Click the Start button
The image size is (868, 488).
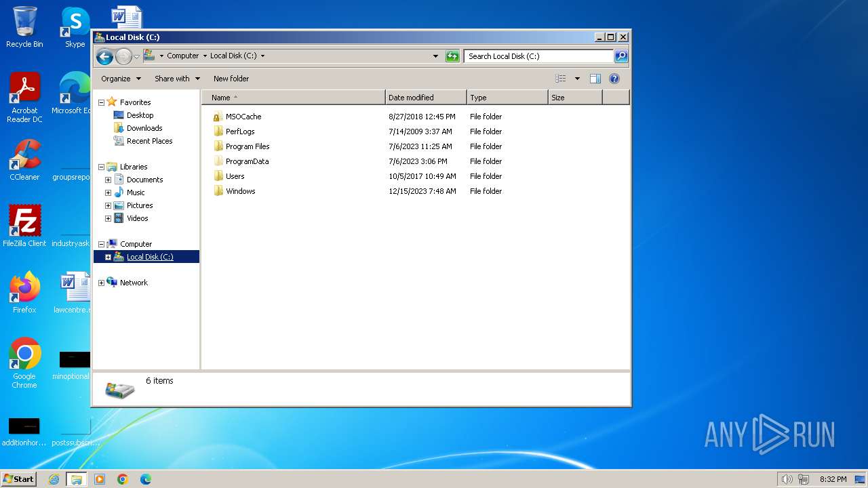click(x=19, y=479)
